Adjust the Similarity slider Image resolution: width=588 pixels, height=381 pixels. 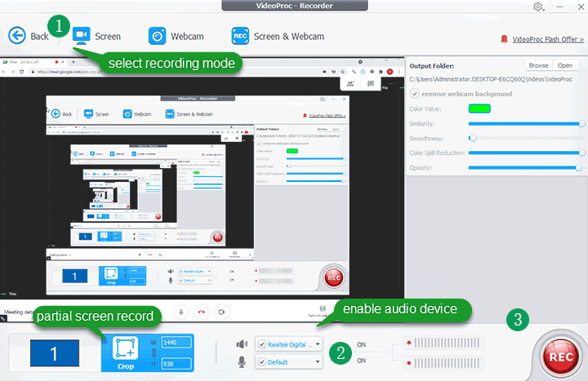(525, 124)
